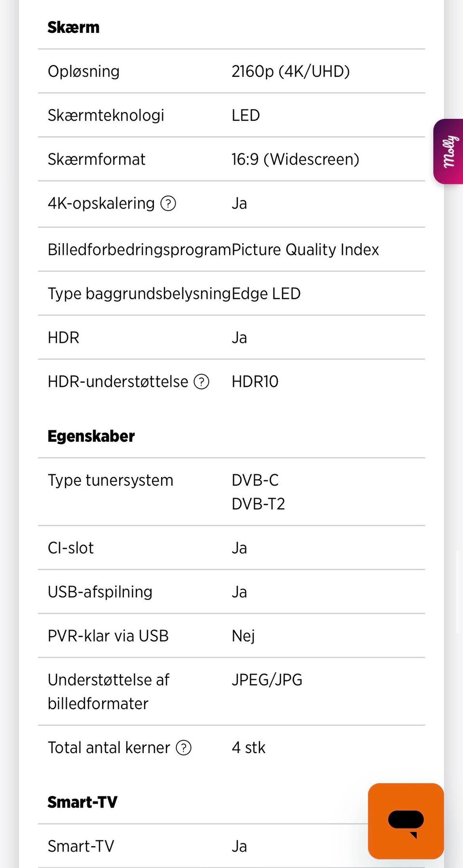Click the Picture Quality Index text
This screenshot has width=463, height=868.
tap(305, 250)
